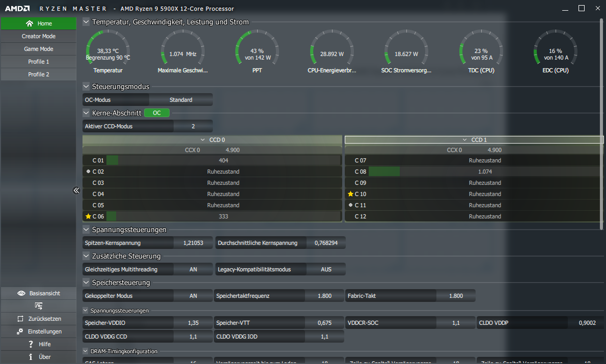
Task: Click the Maximale Geschwindigkeit gauge
Action: [182, 51]
